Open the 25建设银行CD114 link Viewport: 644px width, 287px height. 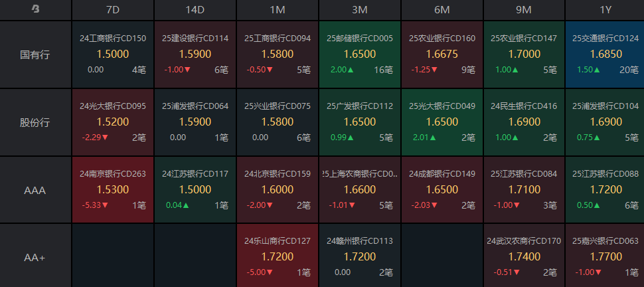[195, 39]
